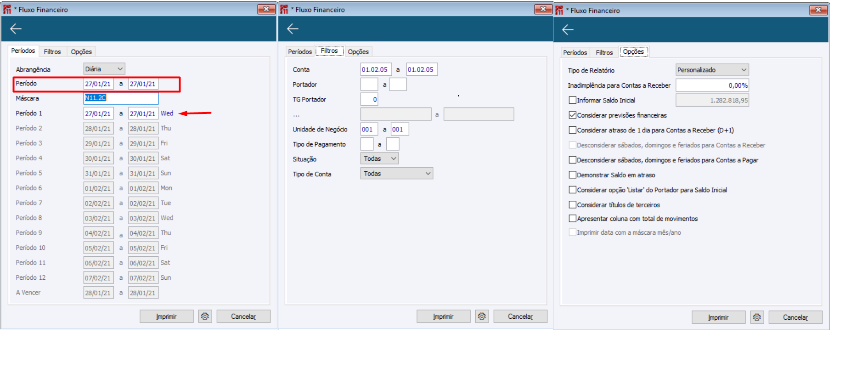The width and height of the screenshot is (868, 367).
Task: Click Cancelar in the Opções window
Action: click(x=795, y=317)
